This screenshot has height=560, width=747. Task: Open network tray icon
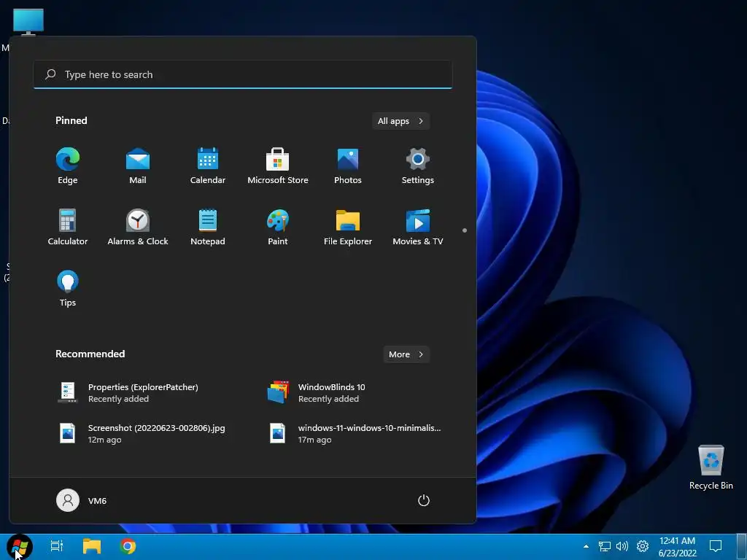(x=605, y=547)
